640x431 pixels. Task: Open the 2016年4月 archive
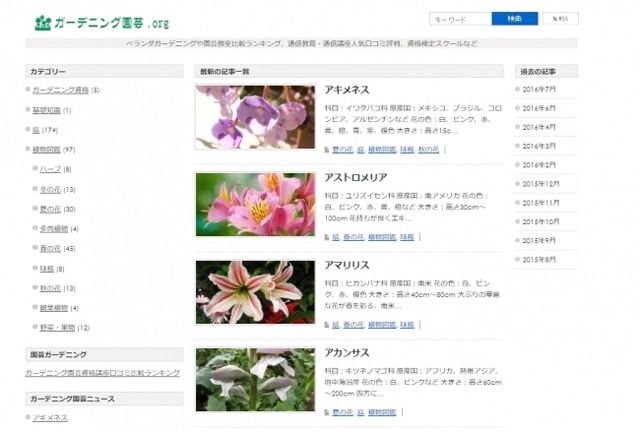coord(539,127)
